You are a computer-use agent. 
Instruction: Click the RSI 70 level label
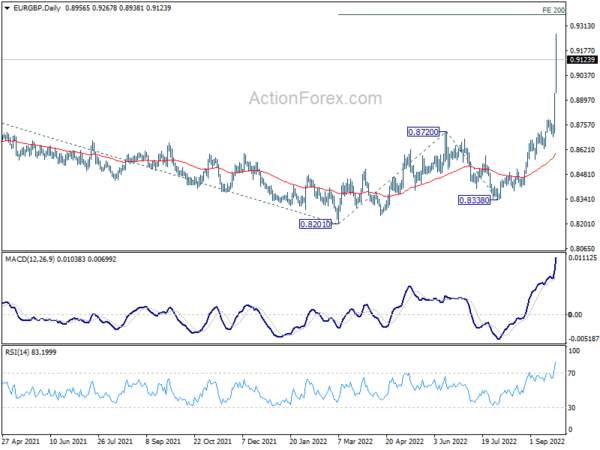pos(572,373)
